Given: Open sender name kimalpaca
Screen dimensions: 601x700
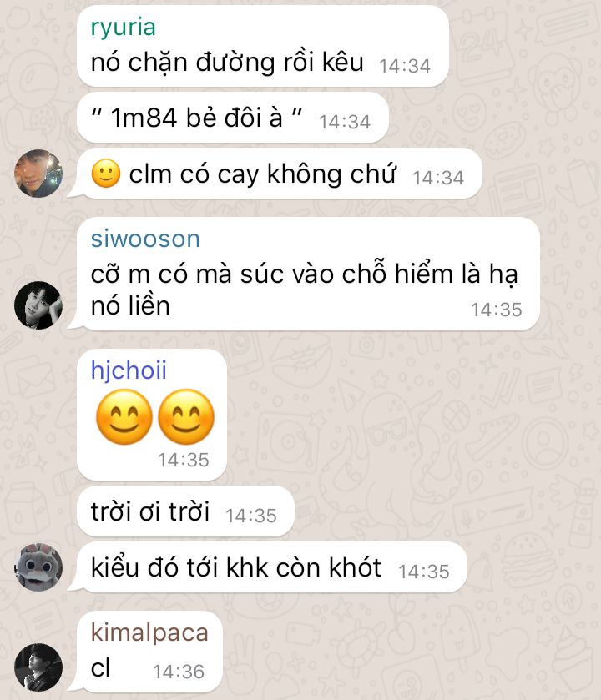Looking at the screenshot, I should tap(149, 632).
